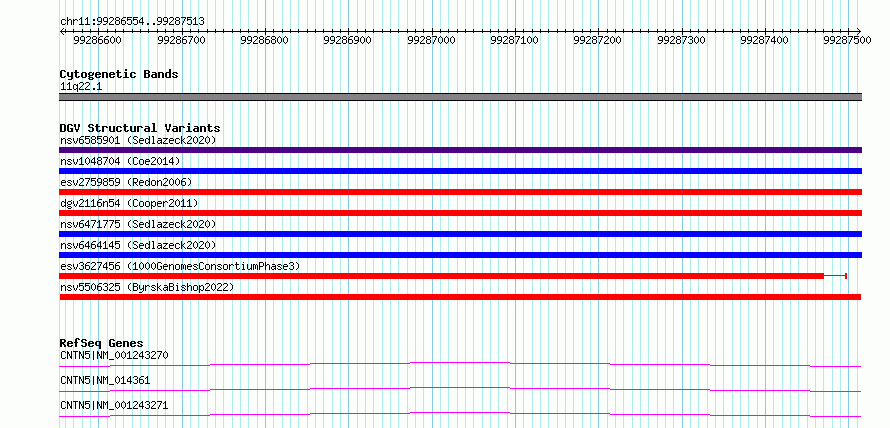Click label nsv6464145 (Sedlazeck2020)
This screenshot has height=428, width=890.
(138, 245)
